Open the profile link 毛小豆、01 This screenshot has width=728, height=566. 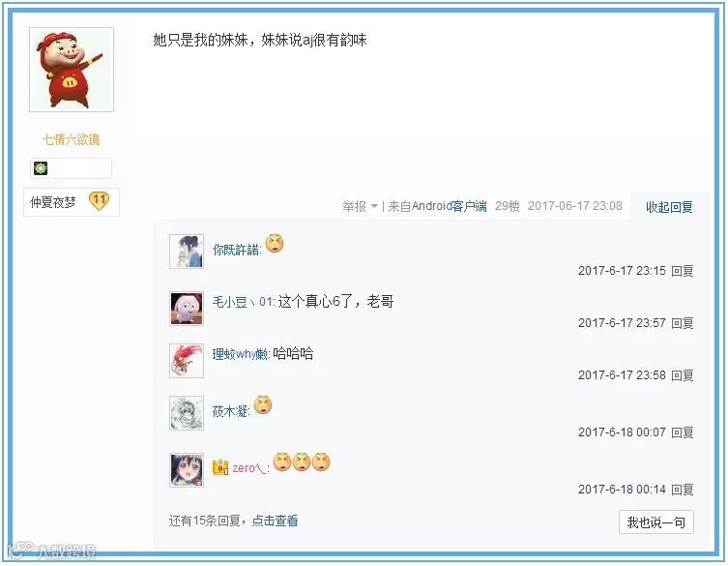coord(244,302)
